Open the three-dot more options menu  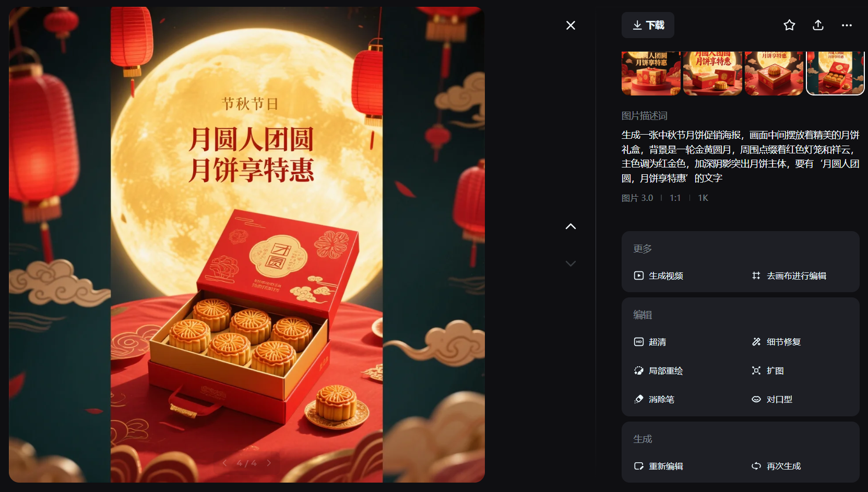tap(847, 25)
